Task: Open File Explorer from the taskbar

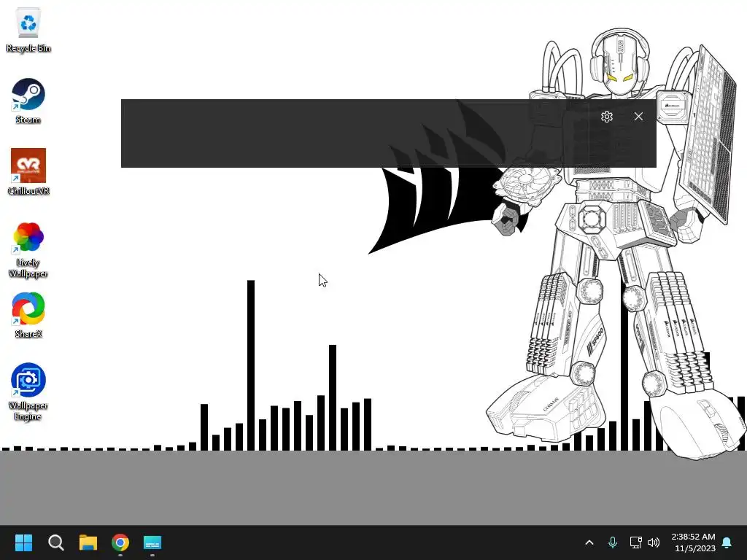Action: [88, 542]
